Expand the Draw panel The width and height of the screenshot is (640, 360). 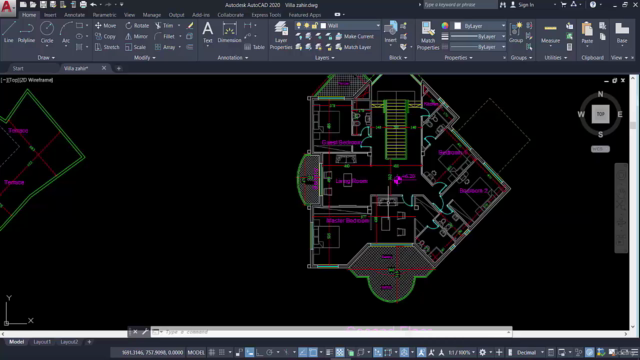point(46,58)
